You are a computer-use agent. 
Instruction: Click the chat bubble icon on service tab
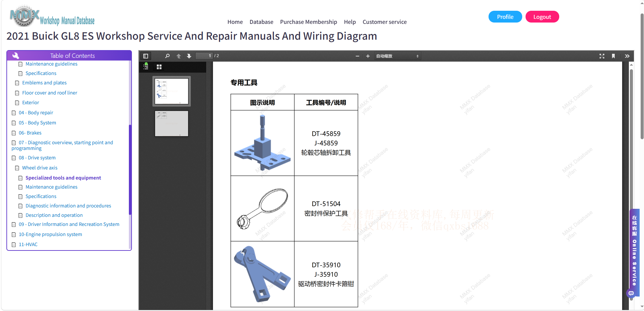[631, 293]
